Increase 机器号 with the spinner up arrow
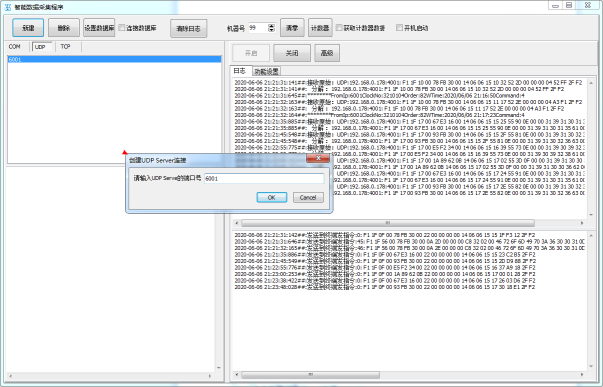This screenshot has width=603, height=387. (x=272, y=25)
